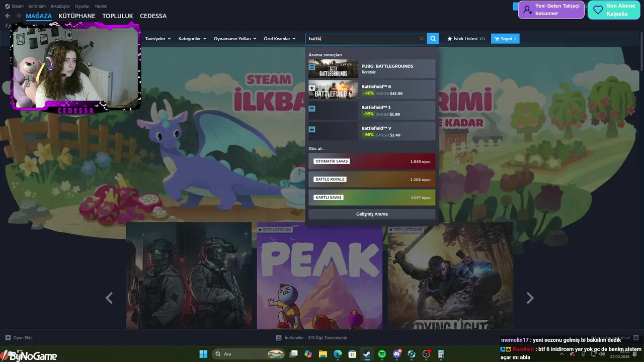Image resolution: width=644 pixels, height=362 pixels.
Task: Clear the search box with the X
Action: pos(422,39)
